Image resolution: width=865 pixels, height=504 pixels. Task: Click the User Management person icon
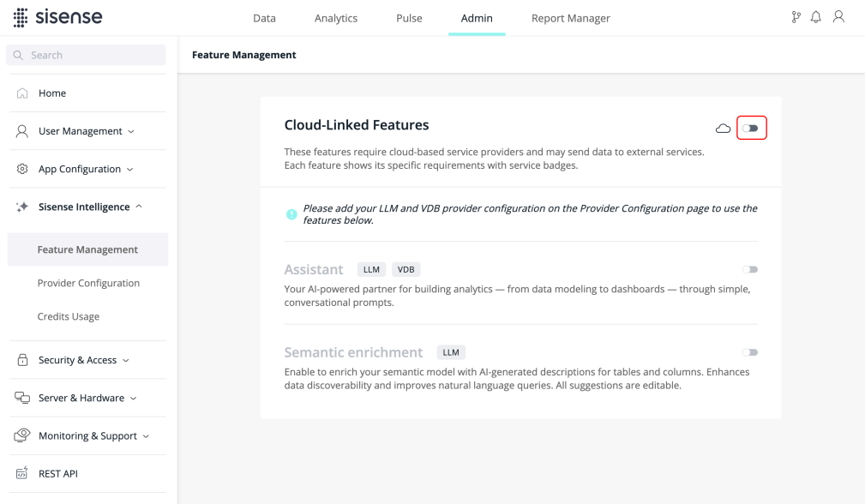coord(22,131)
